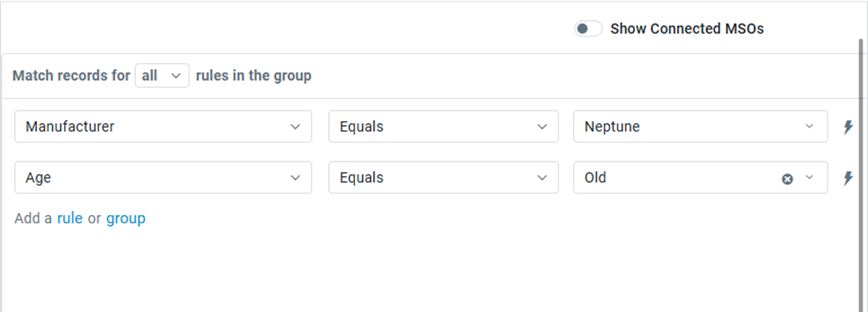Image resolution: width=868 pixels, height=312 pixels.
Task: Open Equals operator dropdown for Age
Action: click(x=443, y=178)
